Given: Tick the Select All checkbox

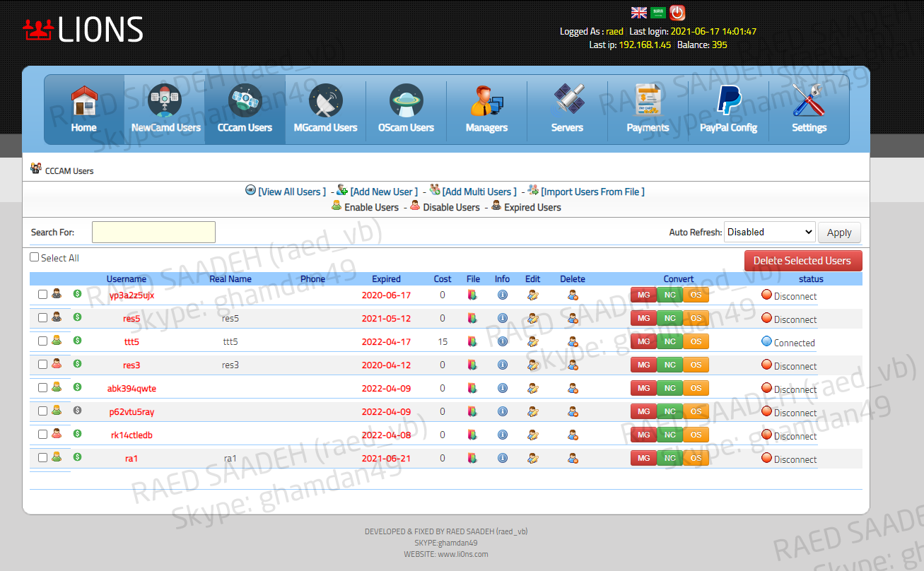Looking at the screenshot, I should click(35, 257).
